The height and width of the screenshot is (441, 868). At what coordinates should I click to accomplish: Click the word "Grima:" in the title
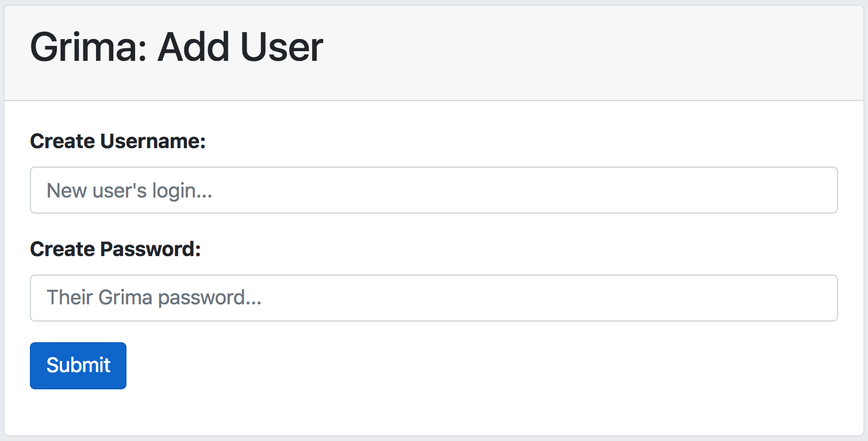[89, 47]
